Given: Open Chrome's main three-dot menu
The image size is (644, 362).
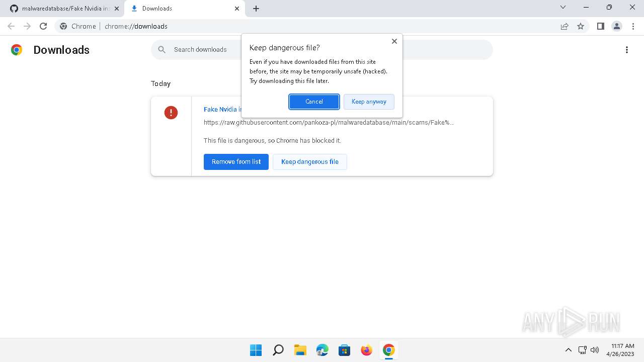Looking at the screenshot, I should point(633,26).
